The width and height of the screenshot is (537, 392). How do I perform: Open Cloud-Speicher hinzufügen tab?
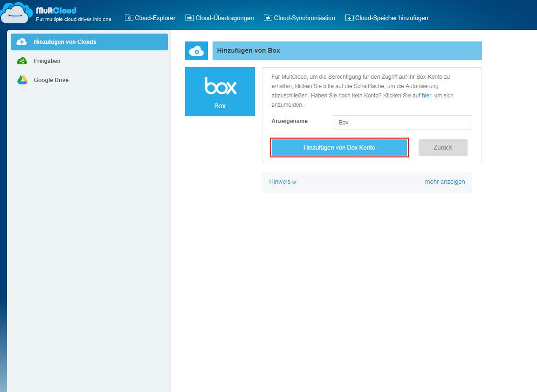pyautogui.click(x=386, y=18)
